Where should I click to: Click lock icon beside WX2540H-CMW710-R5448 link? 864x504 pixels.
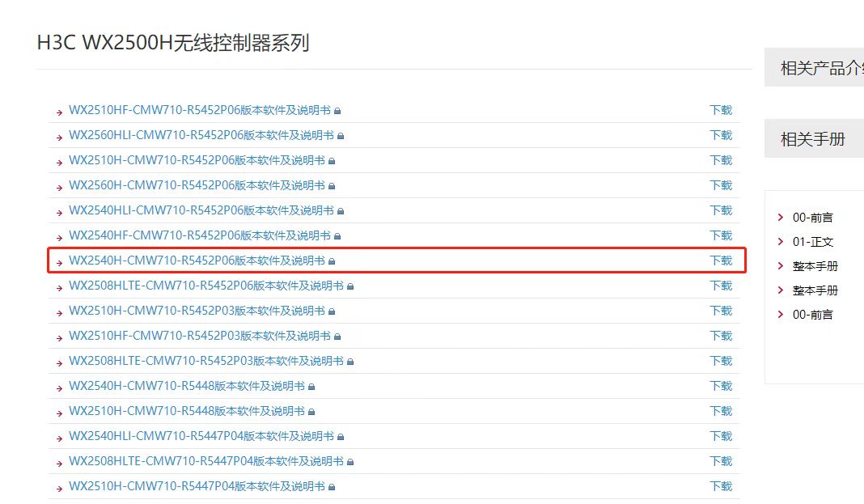click(311, 387)
